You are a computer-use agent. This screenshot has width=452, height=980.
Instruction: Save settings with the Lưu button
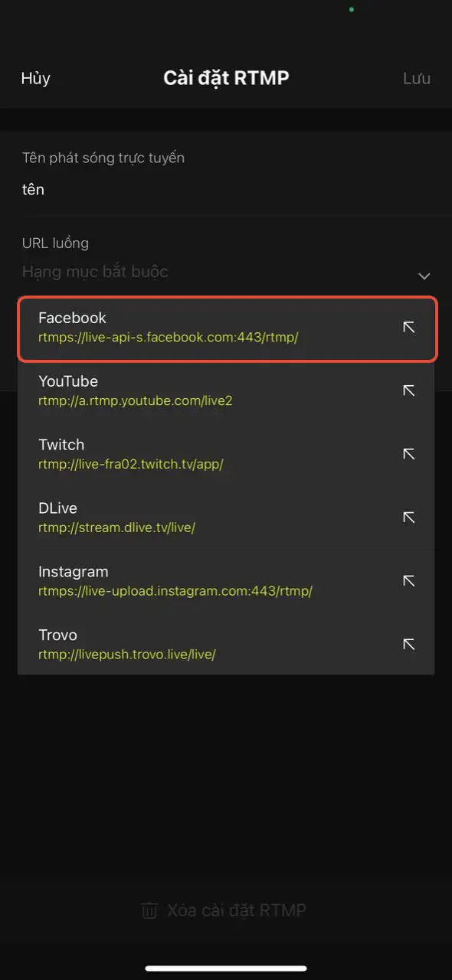pyautogui.click(x=417, y=78)
